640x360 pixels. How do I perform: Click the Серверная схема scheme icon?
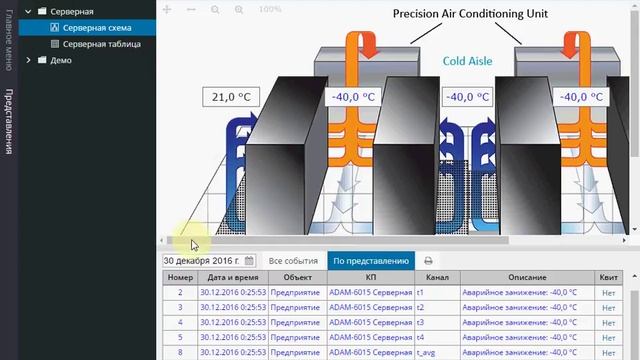[x=55, y=27]
